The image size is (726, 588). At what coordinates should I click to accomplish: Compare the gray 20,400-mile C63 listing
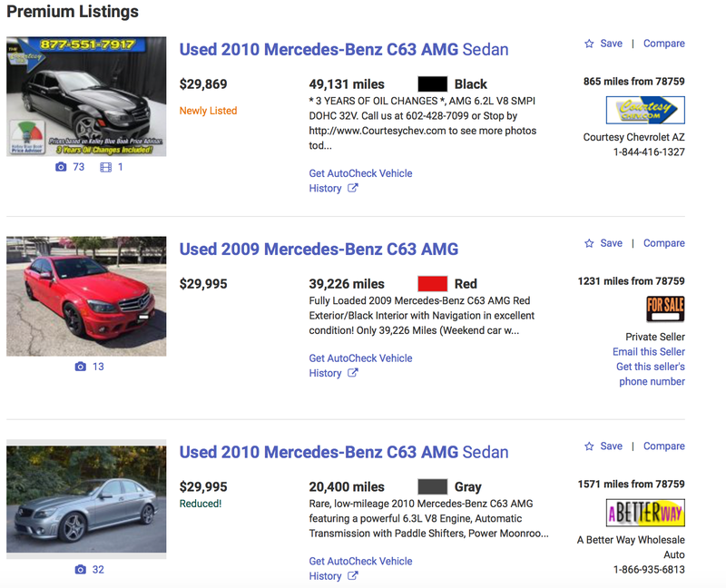(x=664, y=446)
